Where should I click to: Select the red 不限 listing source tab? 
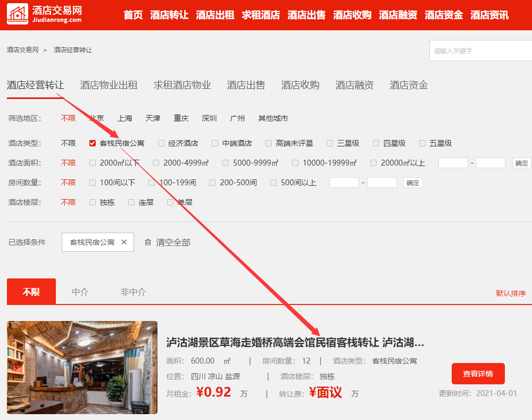(x=31, y=291)
